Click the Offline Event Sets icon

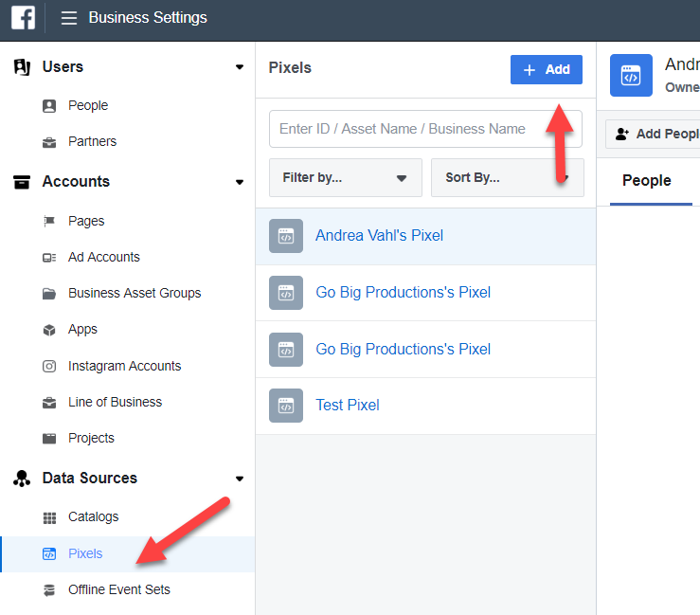click(x=49, y=590)
